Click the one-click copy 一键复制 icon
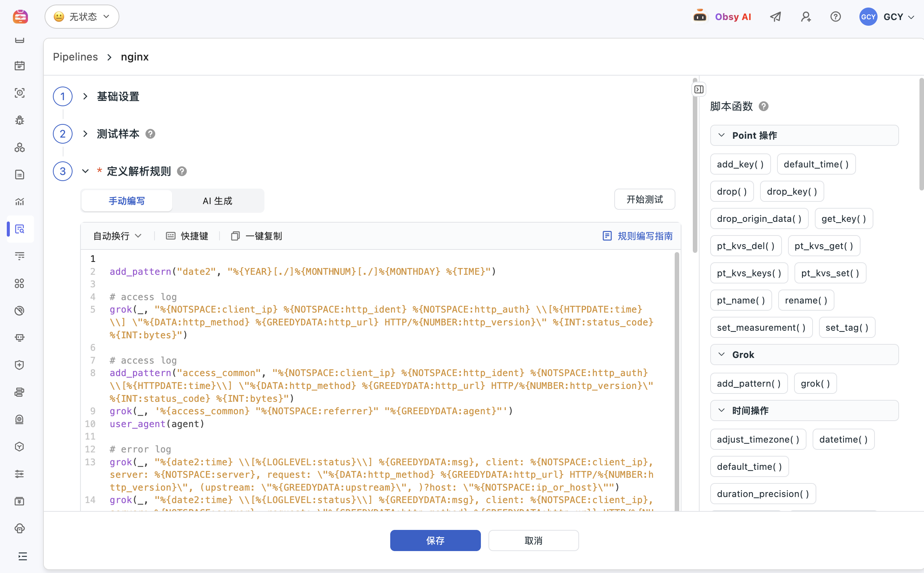This screenshot has height=573, width=924. [x=235, y=236]
